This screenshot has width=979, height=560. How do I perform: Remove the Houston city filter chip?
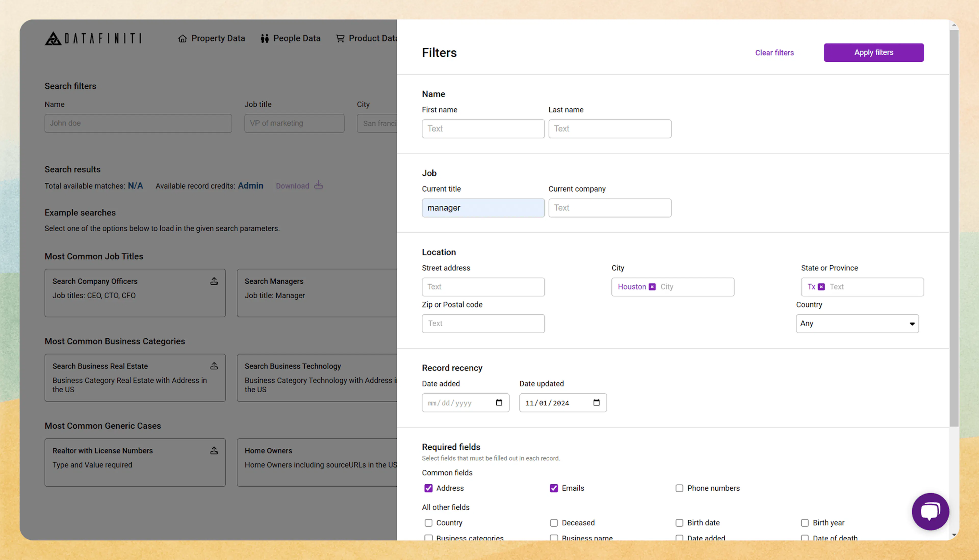coord(652,287)
